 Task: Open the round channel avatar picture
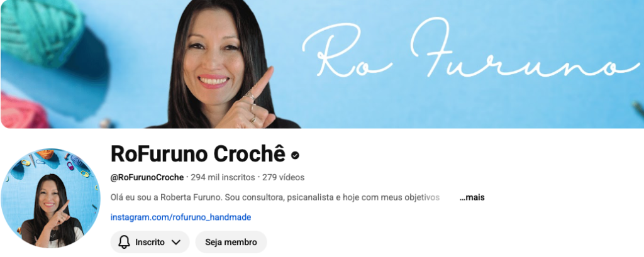click(x=50, y=199)
